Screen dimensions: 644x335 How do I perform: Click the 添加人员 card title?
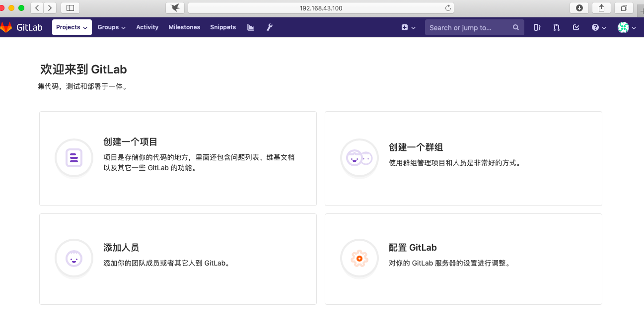(x=121, y=248)
